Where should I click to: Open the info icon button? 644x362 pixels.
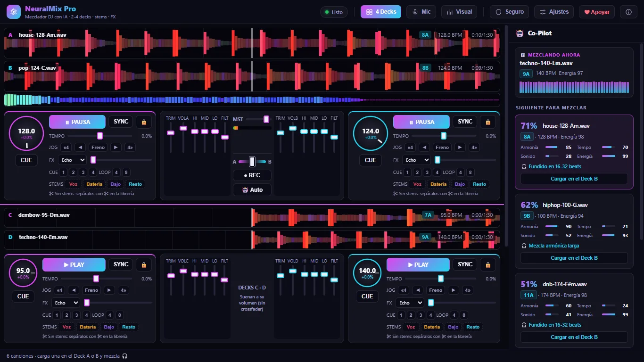(x=628, y=12)
